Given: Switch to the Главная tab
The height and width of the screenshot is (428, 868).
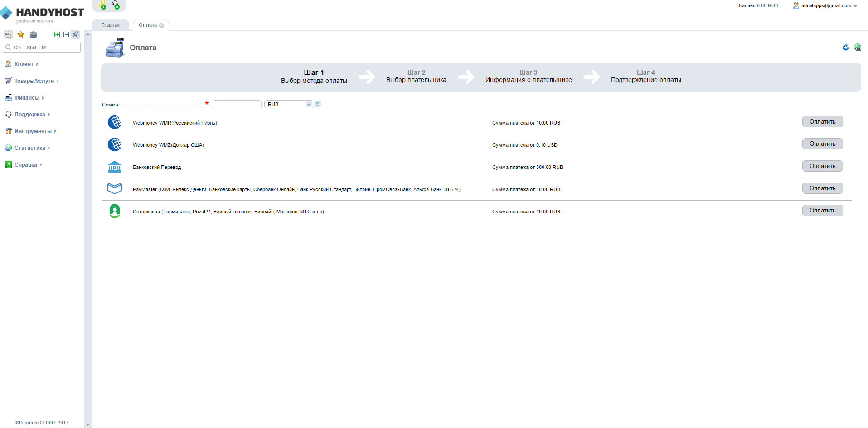Looking at the screenshot, I should (x=111, y=25).
